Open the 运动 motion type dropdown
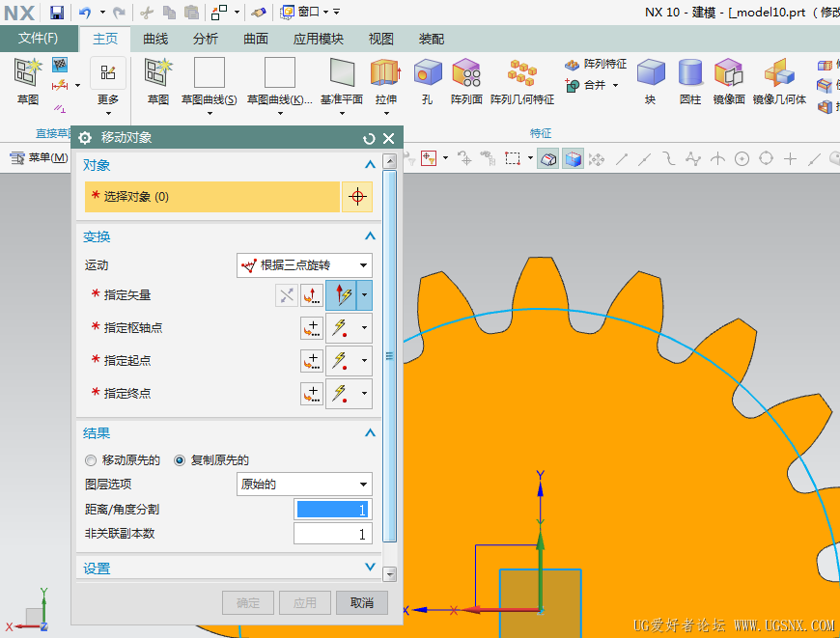 click(304, 264)
